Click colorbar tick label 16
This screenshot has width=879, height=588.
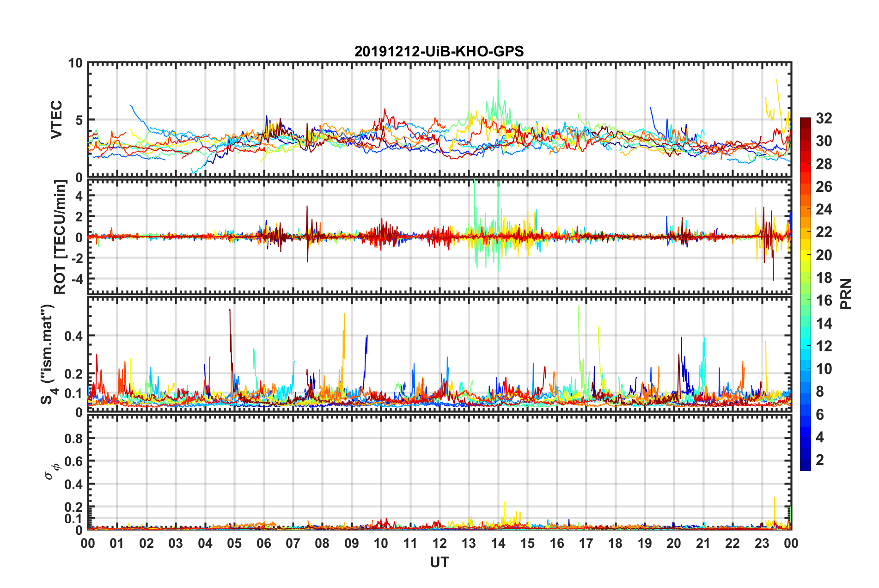point(824,300)
